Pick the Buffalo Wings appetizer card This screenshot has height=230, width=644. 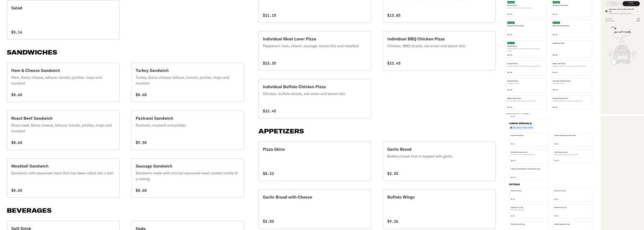click(x=439, y=209)
